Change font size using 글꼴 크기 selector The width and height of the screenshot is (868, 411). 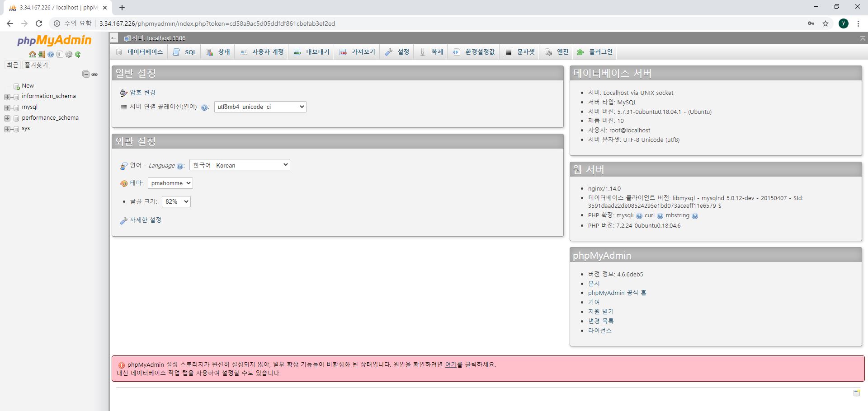click(x=176, y=201)
